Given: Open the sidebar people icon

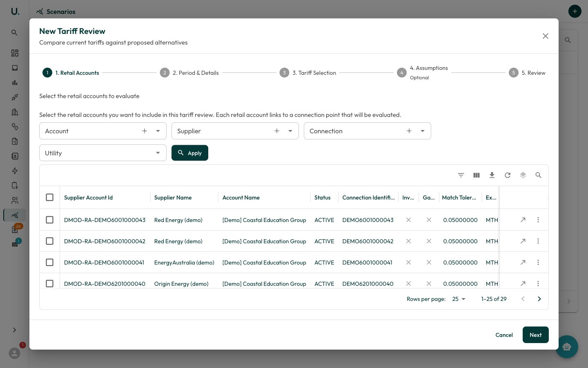Looking at the screenshot, I should click(x=15, y=200).
